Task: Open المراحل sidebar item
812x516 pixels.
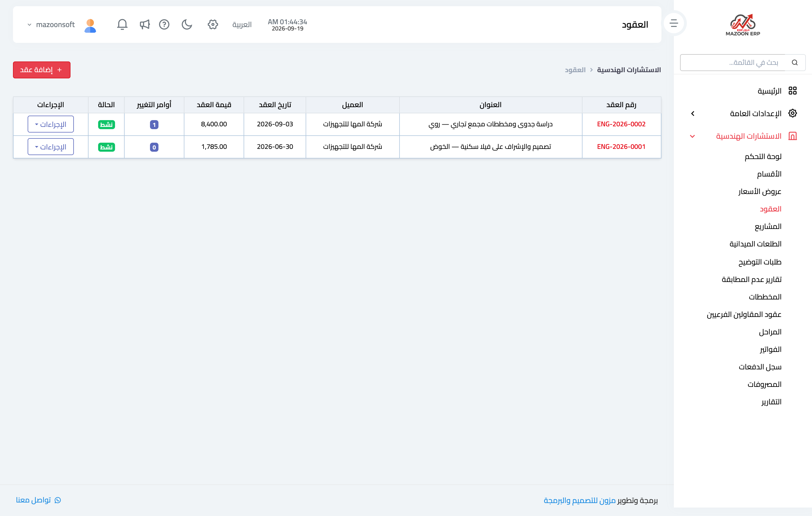Action: click(770, 332)
